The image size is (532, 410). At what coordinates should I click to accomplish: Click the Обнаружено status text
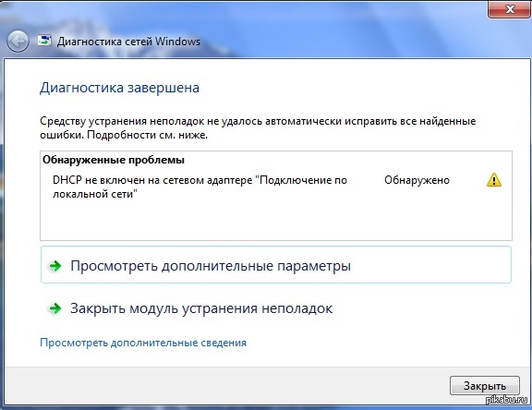point(417,180)
